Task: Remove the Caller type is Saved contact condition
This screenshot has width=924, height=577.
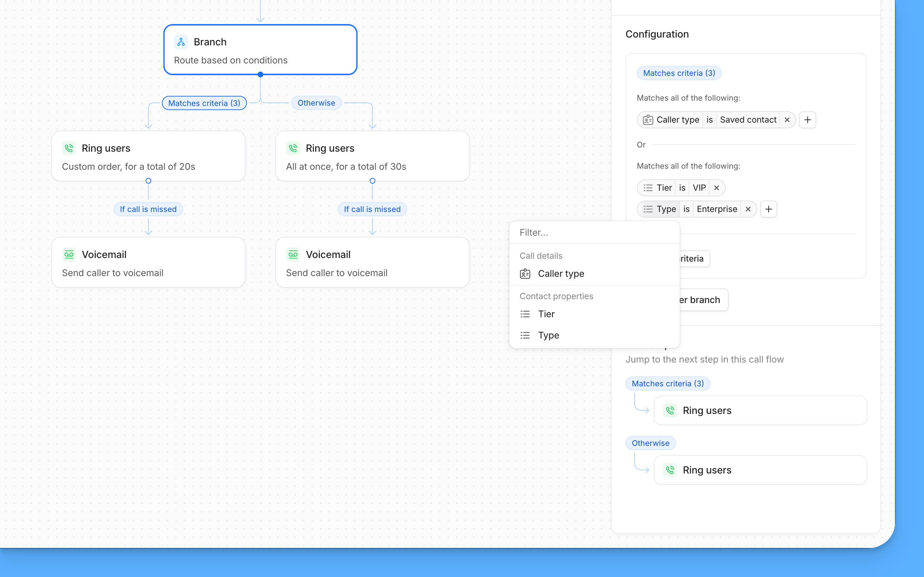Action: pyautogui.click(x=787, y=120)
